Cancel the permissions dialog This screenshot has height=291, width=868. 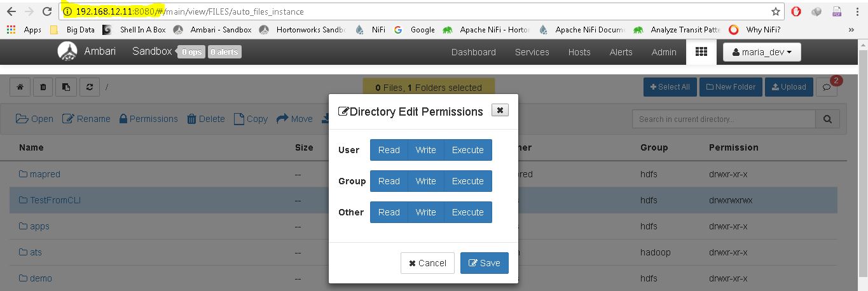(427, 263)
